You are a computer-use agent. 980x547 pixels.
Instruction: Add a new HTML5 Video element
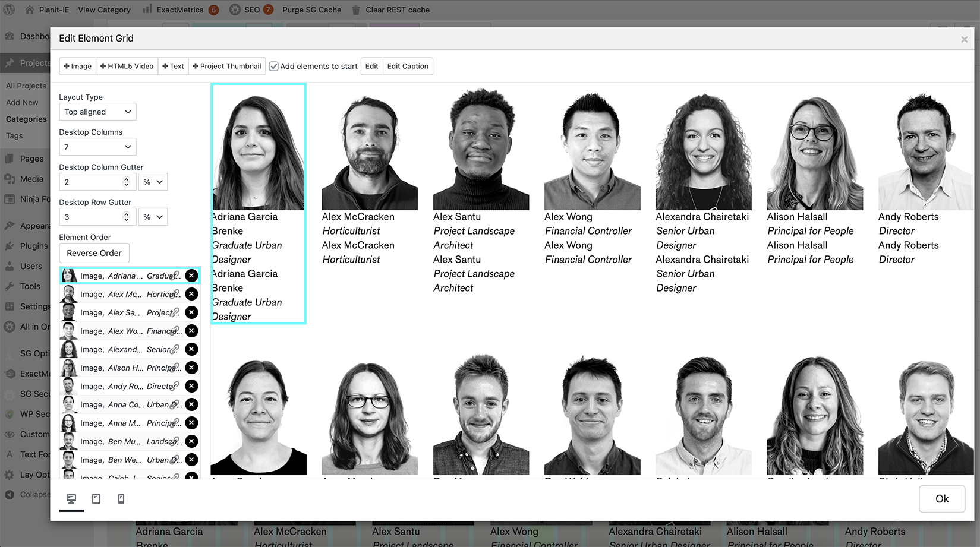pyautogui.click(x=127, y=66)
